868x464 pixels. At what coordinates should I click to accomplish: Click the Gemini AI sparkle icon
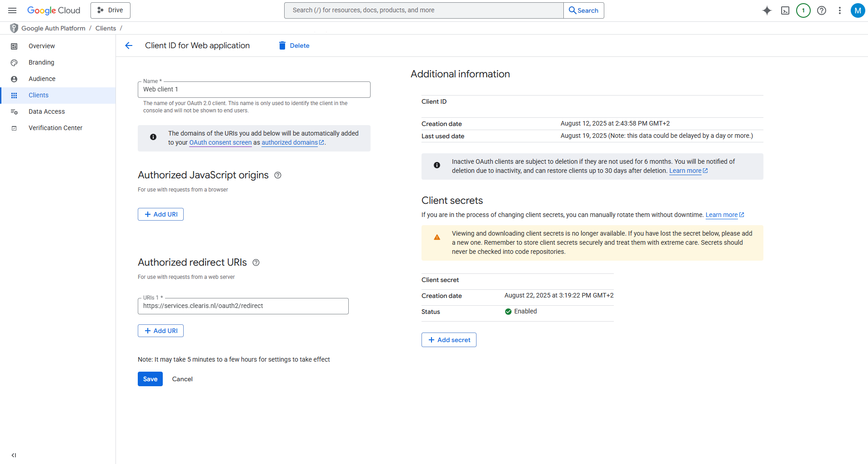tap(767, 10)
